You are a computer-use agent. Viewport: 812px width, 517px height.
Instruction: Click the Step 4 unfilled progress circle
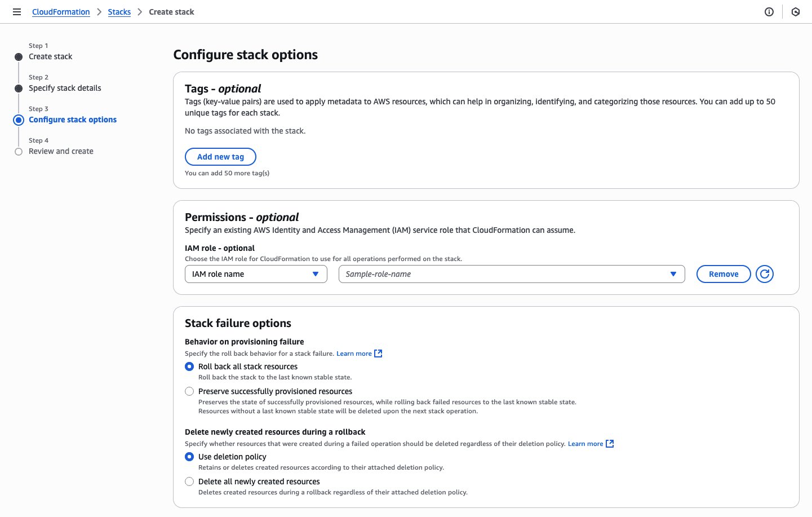(19, 151)
